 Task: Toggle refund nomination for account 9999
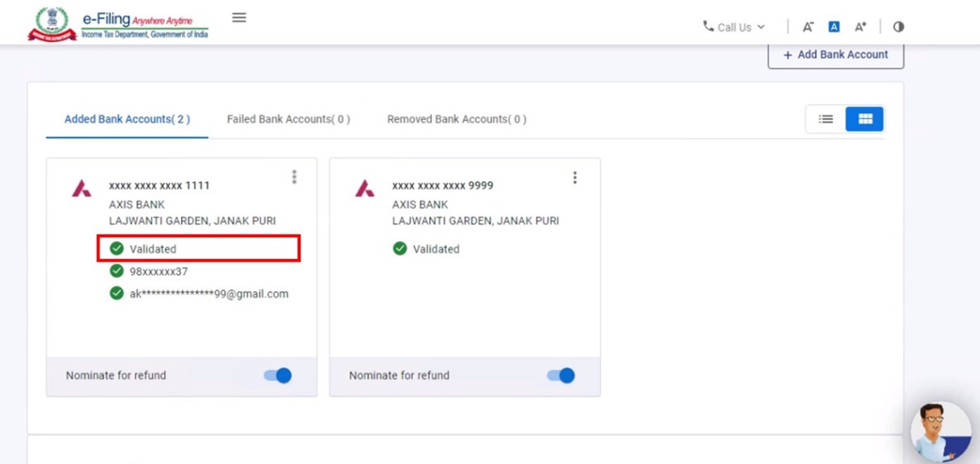(x=561, y=375)
